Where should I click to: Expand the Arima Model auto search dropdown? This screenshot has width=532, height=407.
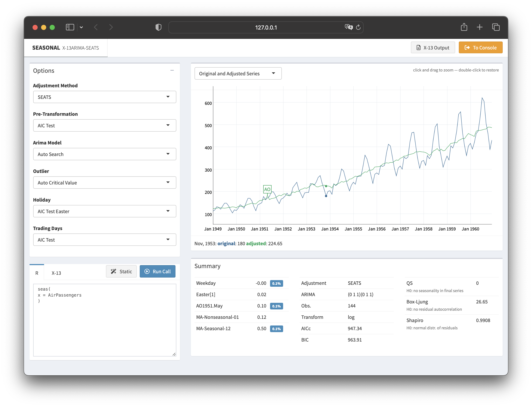168,154
